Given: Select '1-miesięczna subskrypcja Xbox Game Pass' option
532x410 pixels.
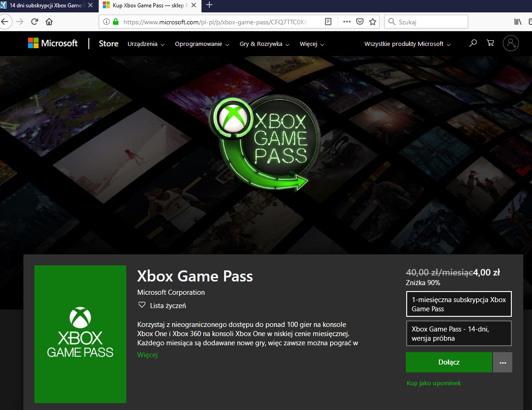Looking at the screenshot, I should coord(459,304).
